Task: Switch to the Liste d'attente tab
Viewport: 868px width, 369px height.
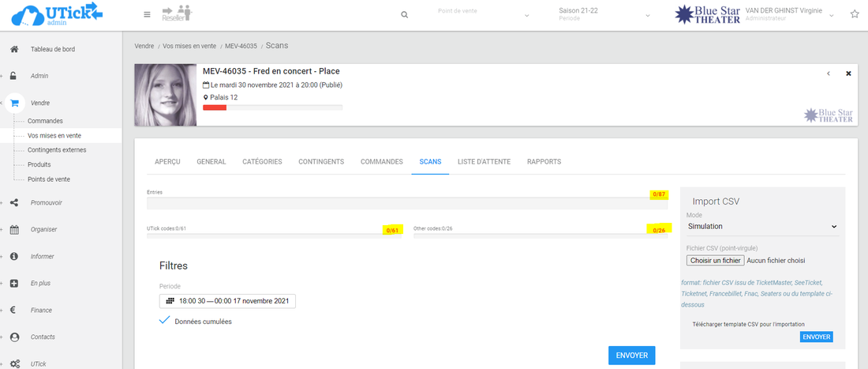Action: point(484,162)
